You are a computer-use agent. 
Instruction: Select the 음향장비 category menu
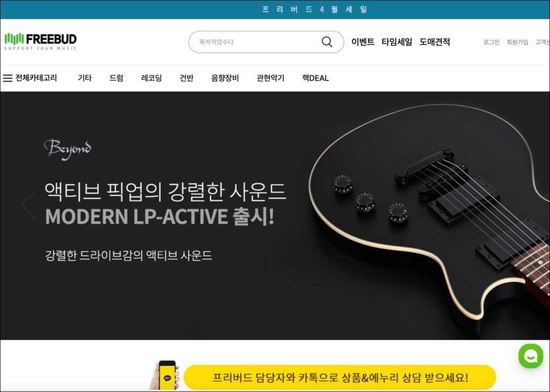(225, 78)
